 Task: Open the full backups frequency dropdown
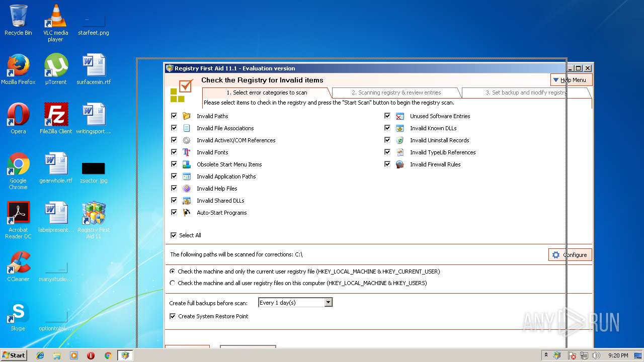click(329, 303)
